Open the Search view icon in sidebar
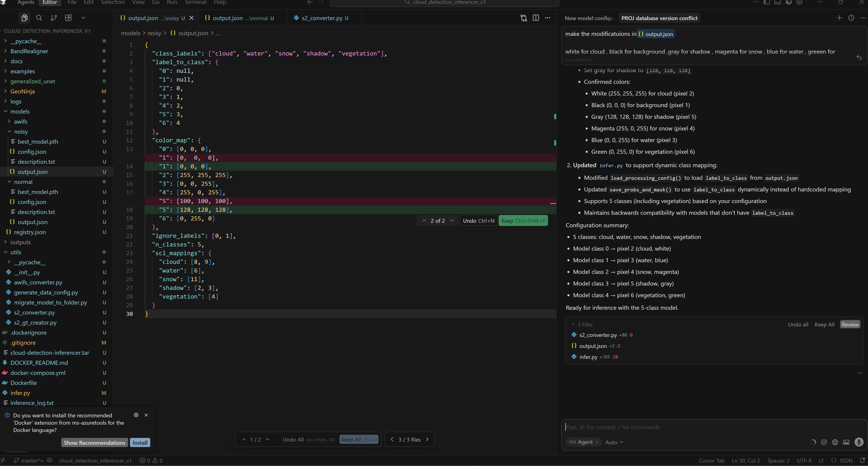 click(x=39, y=18)
